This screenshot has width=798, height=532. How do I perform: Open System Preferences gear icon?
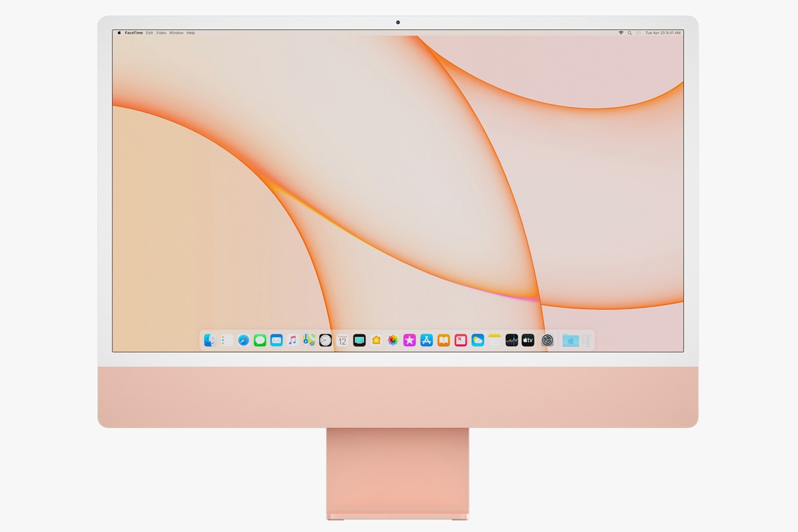coord(547,340)
